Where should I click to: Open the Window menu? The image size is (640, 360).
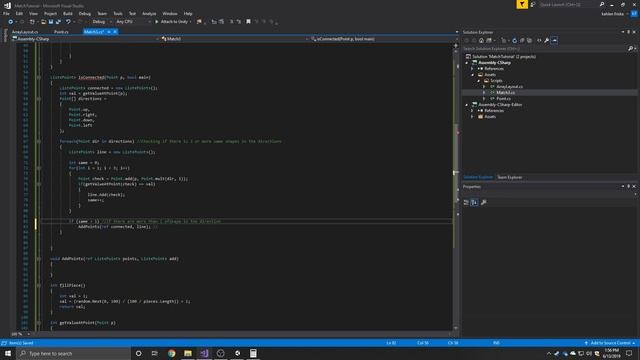click(170, 13)
